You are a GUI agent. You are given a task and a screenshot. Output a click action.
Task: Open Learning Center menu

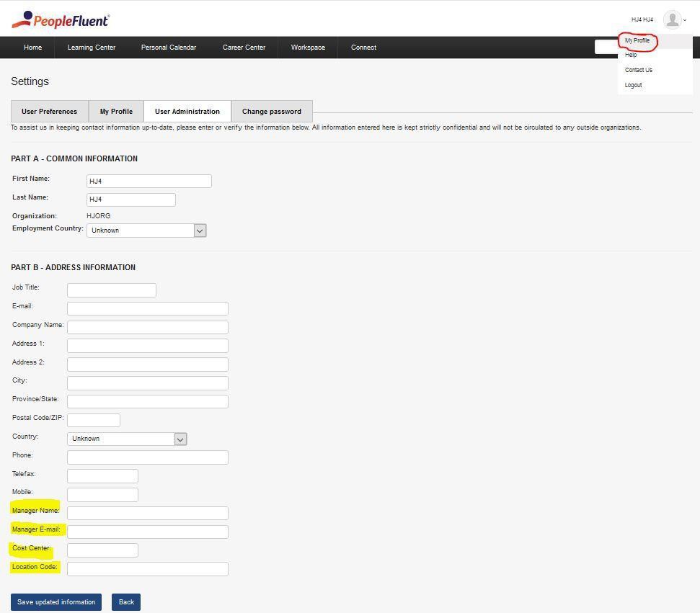point(92,48)
